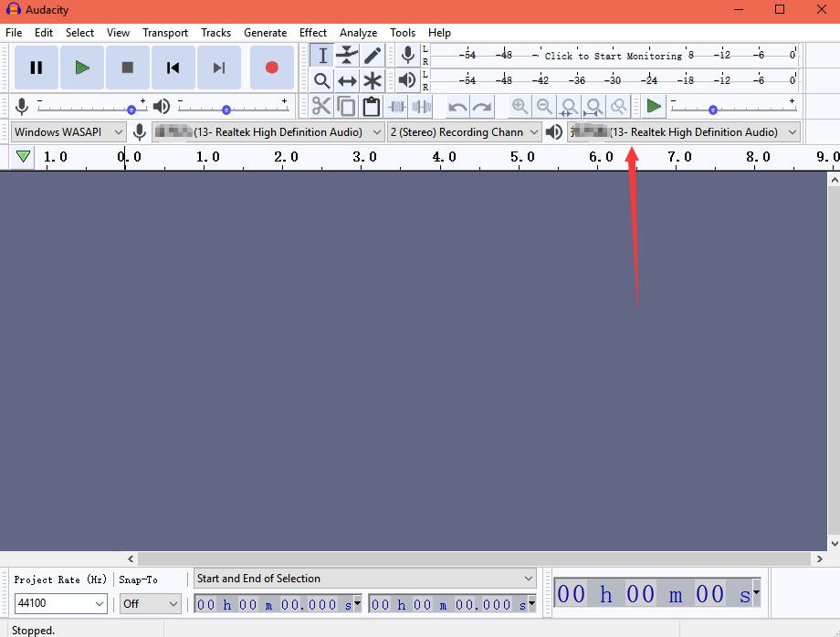The height and width of the screenshot is (637, 840).
Task: Open the Edit menu
Action: point(44,33)
